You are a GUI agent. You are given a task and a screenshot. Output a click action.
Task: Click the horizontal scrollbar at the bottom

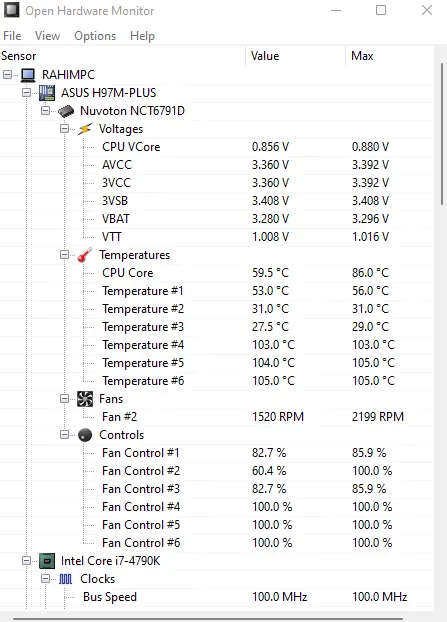(208, 618)
